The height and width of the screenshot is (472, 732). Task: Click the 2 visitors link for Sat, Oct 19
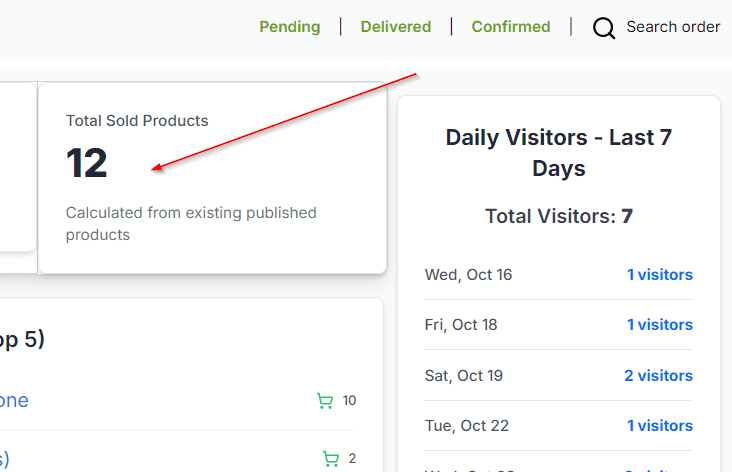point(658,376)
